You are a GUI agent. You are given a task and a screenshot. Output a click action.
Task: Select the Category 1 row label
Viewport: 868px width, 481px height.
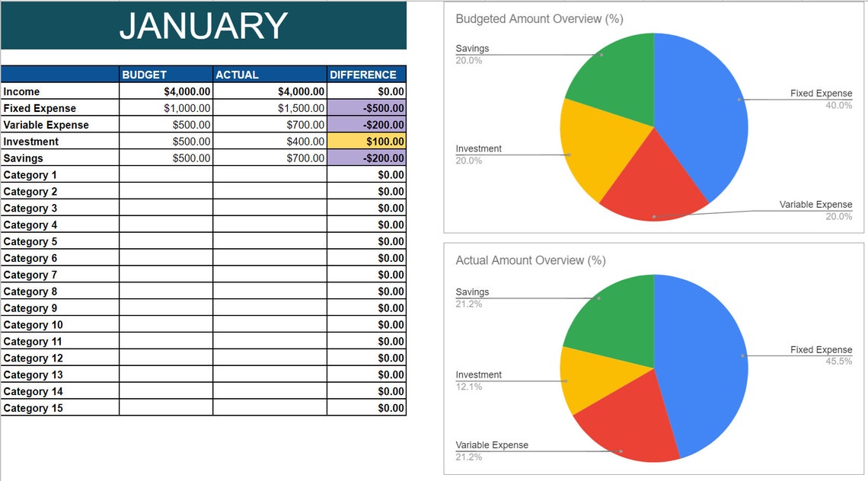coord(30,174)
